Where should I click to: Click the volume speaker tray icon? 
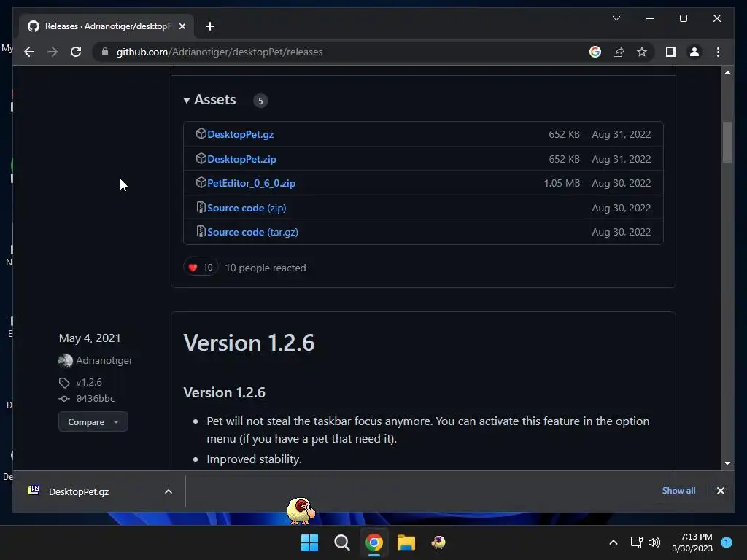654,542
